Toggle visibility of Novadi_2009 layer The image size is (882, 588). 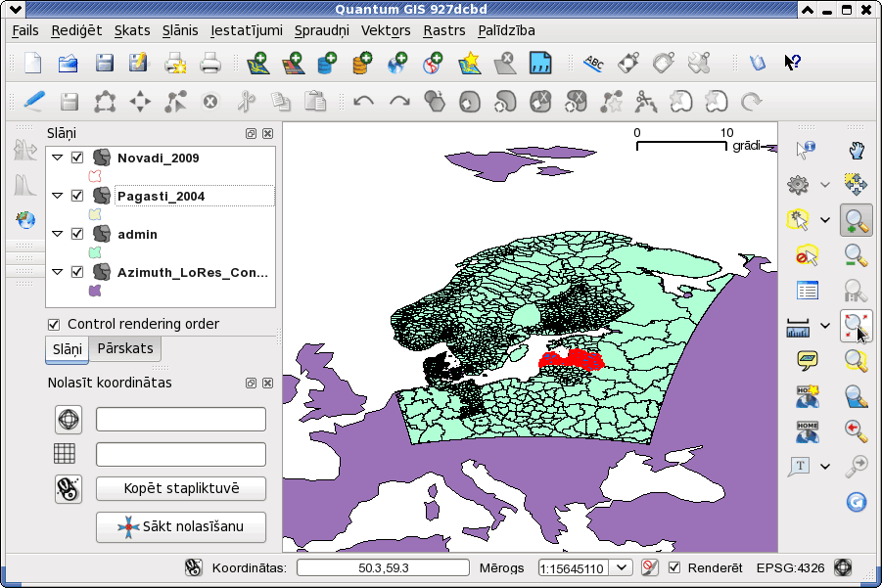coord(77,158)
